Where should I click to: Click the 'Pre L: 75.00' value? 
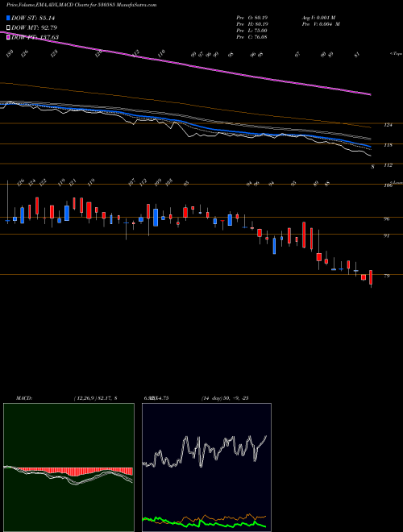point(252,31)
